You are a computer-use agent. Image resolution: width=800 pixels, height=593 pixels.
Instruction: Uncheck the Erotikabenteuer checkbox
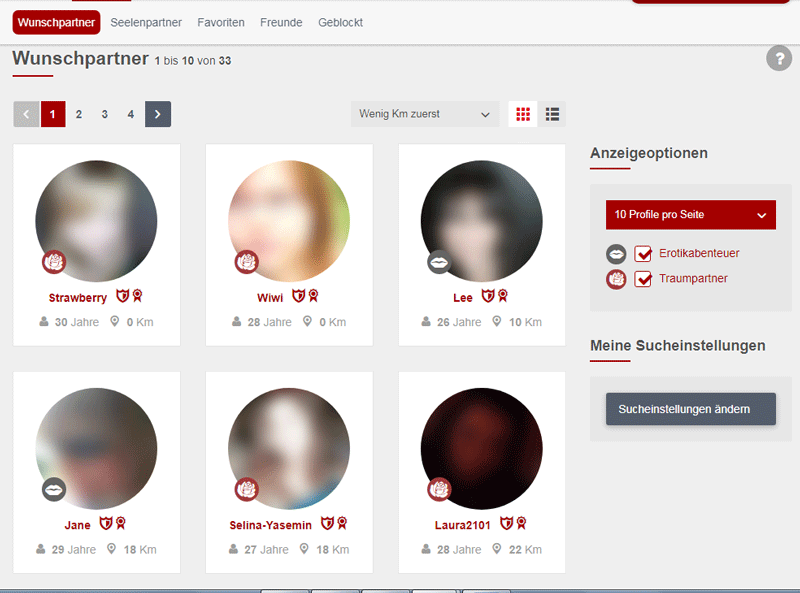point(643,254)
